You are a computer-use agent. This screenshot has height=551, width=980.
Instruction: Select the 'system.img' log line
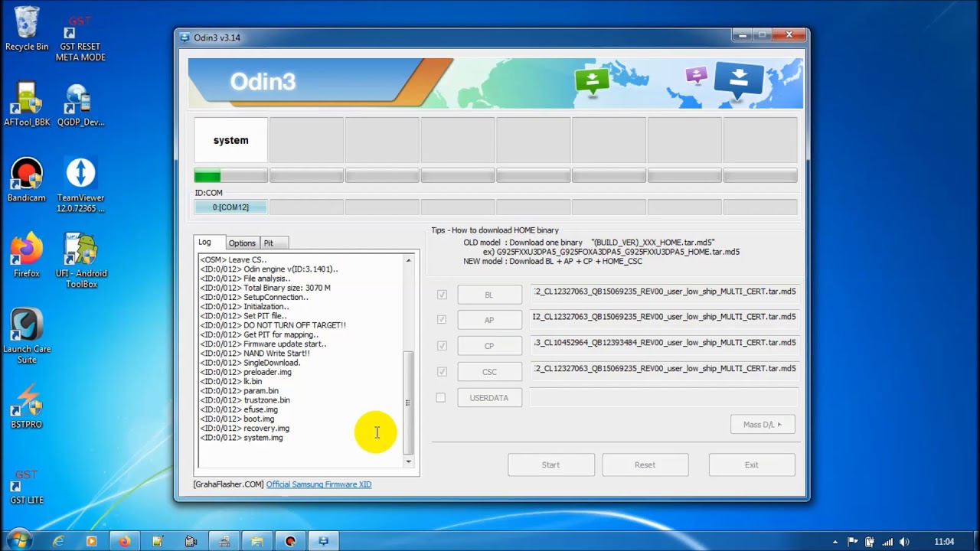pos(242,438)
